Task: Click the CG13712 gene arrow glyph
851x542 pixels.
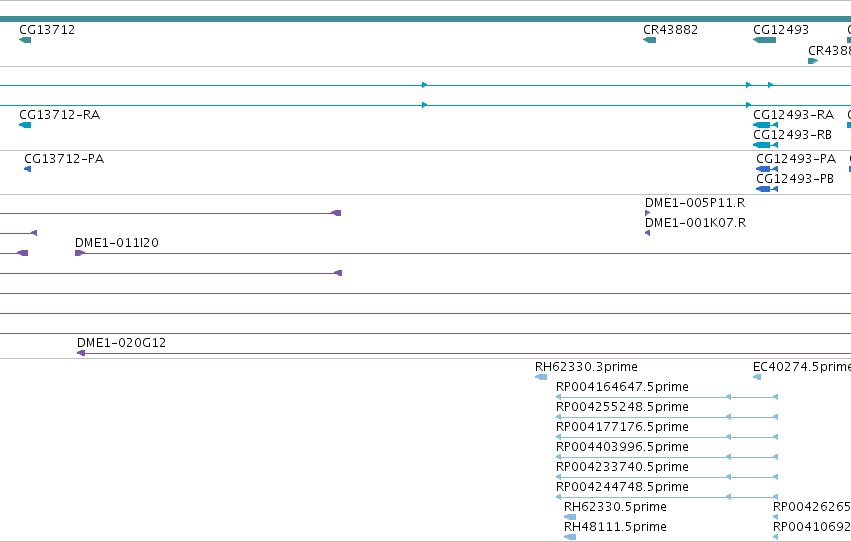Action: 25,40
